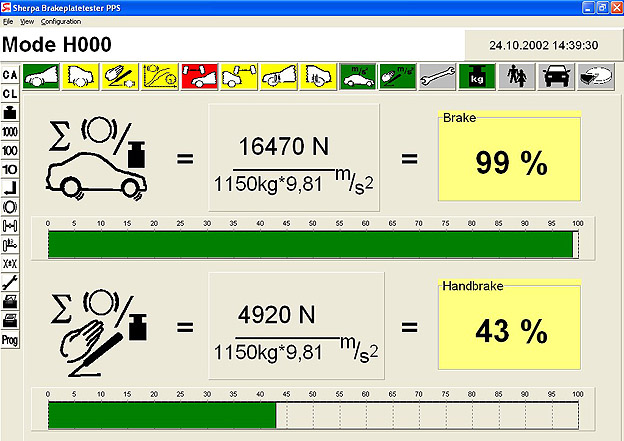Click the CA button in left sidebar
The height and width of the screenshot is (441, 624).
pos(10,76)
